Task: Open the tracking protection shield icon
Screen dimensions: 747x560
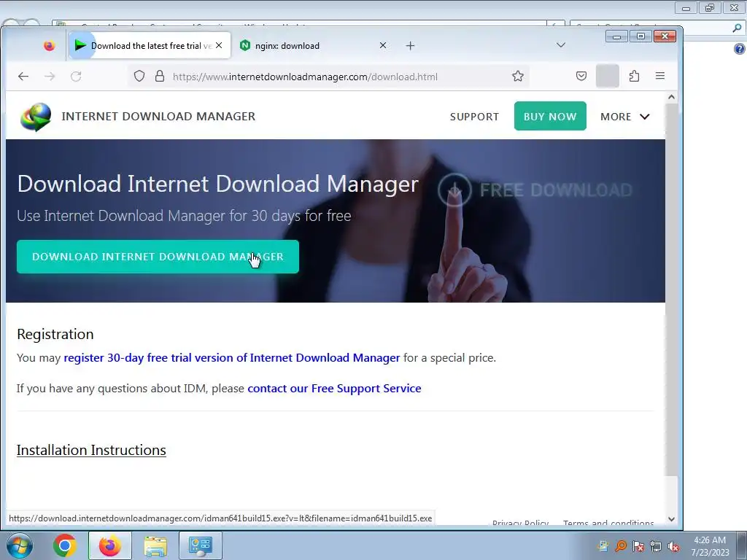Action: point(139,76)
